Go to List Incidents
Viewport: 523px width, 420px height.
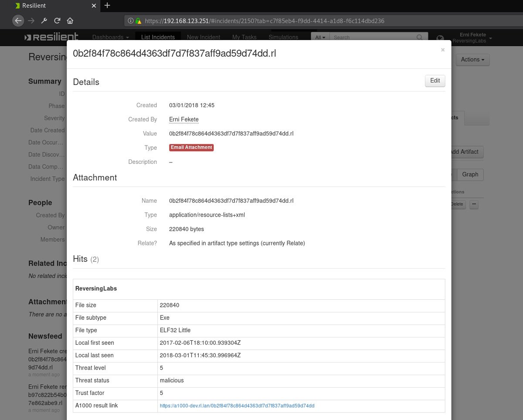(x=158, y=37)
